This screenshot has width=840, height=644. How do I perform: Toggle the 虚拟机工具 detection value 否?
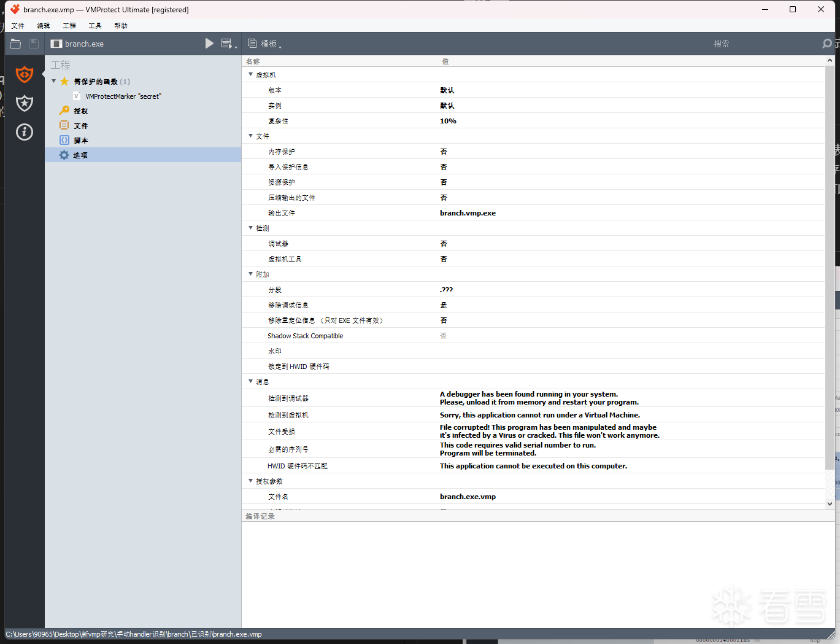pos(444,259)
